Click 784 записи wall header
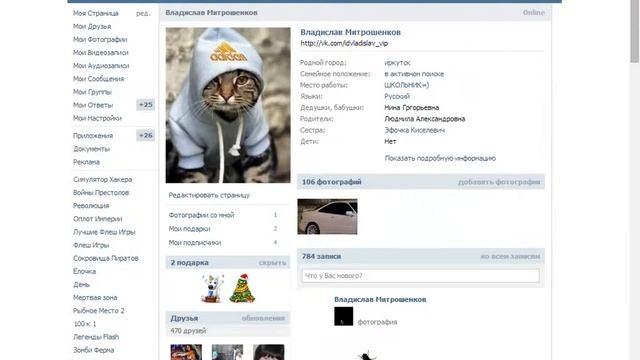 point(321,256)
